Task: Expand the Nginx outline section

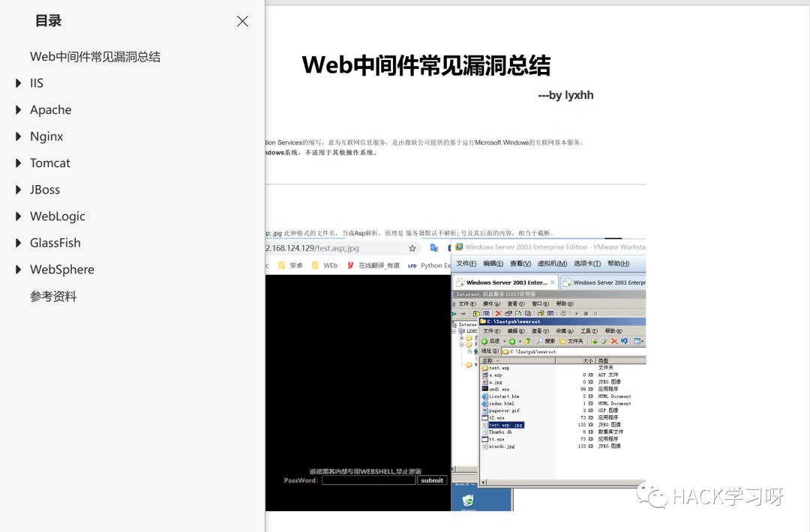Action: pyautogui.click(x=19, y=136)
